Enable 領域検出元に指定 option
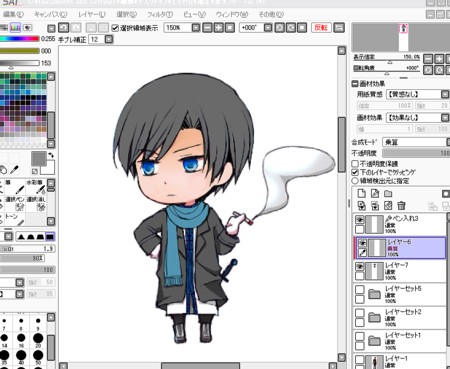This screenshot has width=450, height=369. (x=355, y=181)
